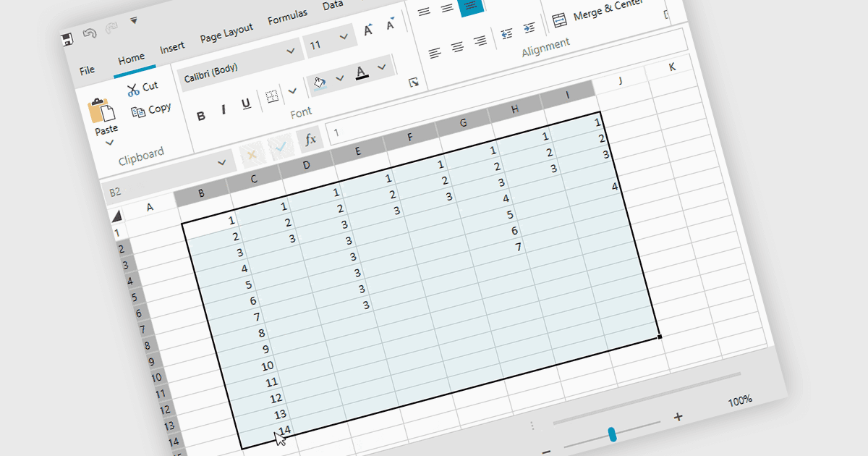Click the Undo arrow icon
Screen dimensions: 868x456
pos(90,33)
